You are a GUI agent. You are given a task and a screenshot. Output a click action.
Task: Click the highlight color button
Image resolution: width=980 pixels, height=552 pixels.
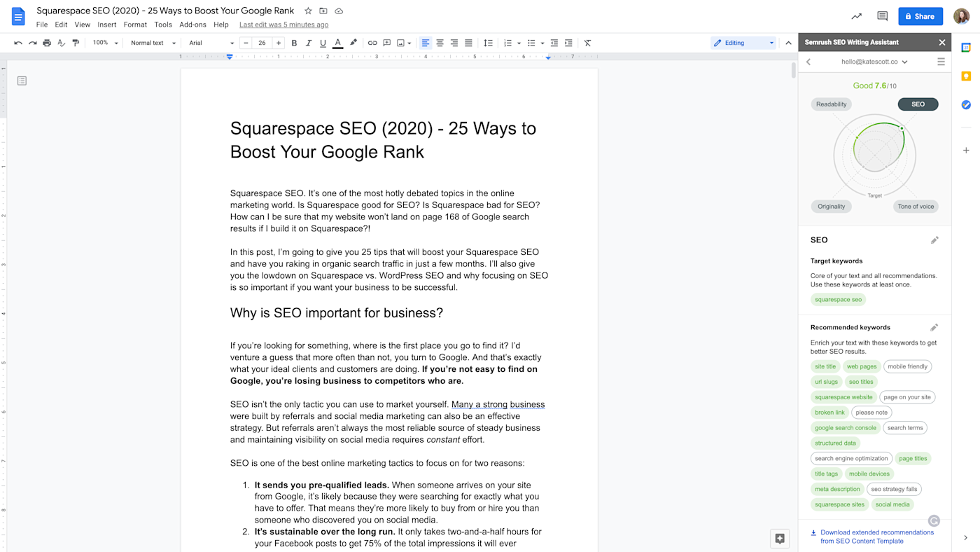click(353, 43)
